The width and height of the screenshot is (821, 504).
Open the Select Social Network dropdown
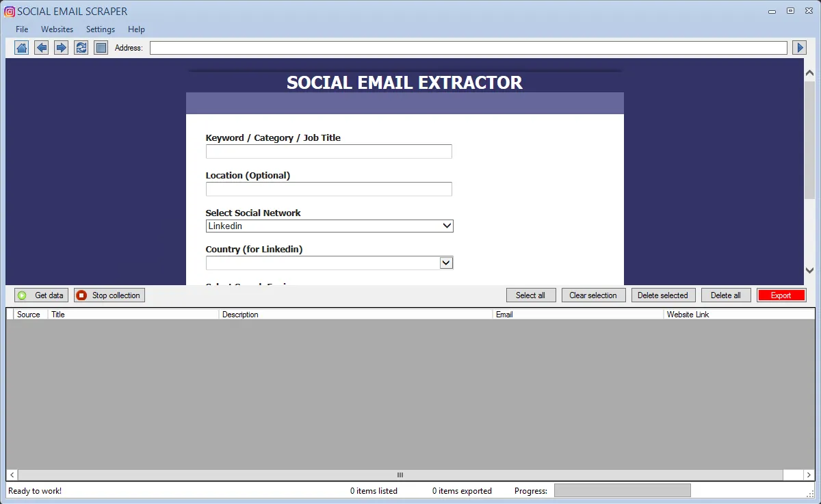tap(329, 226)
